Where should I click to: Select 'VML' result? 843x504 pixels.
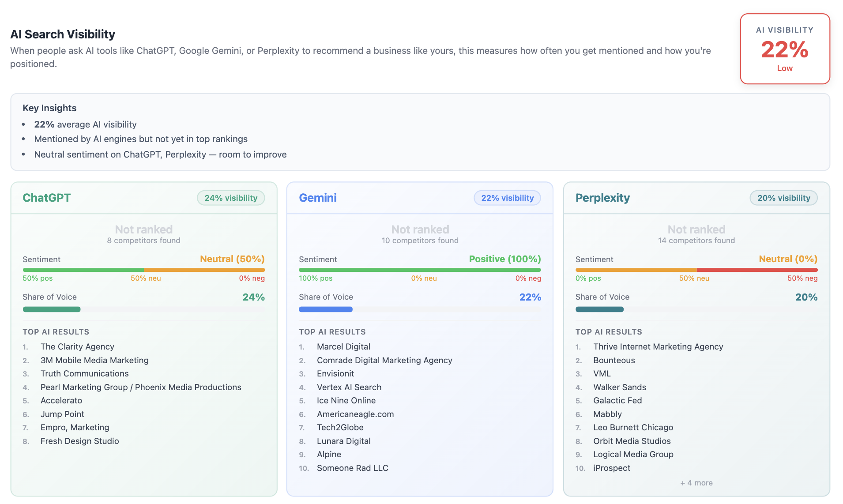coord(602,374)
